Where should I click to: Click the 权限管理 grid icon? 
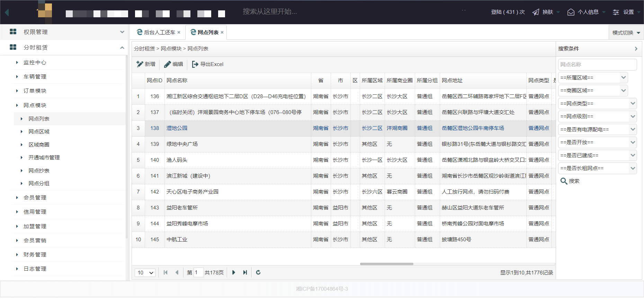(x=13, y=31)
